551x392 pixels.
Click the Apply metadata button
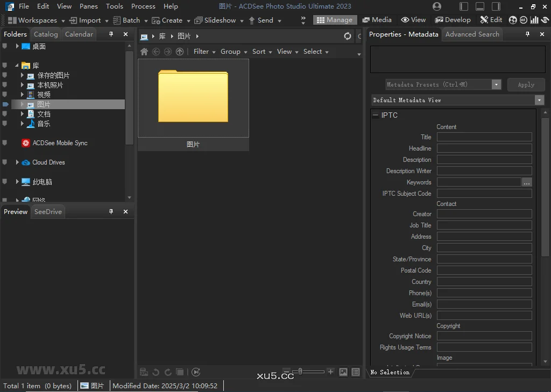[x=526, y=84]
